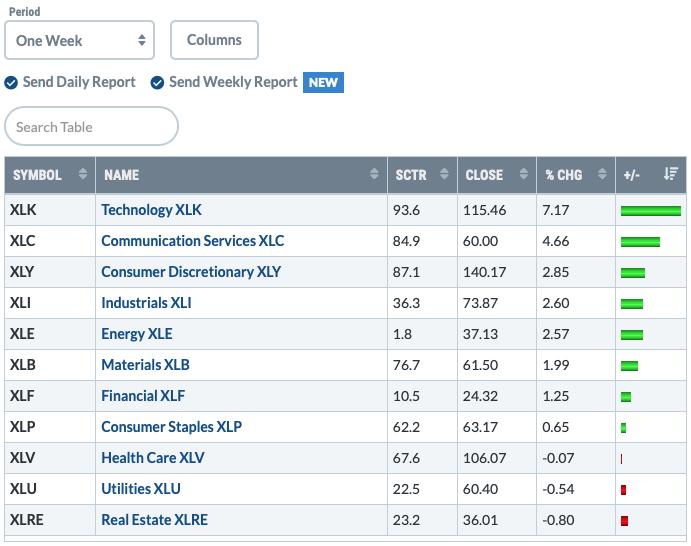Click % CHG column sort arrows

point(602,174)
